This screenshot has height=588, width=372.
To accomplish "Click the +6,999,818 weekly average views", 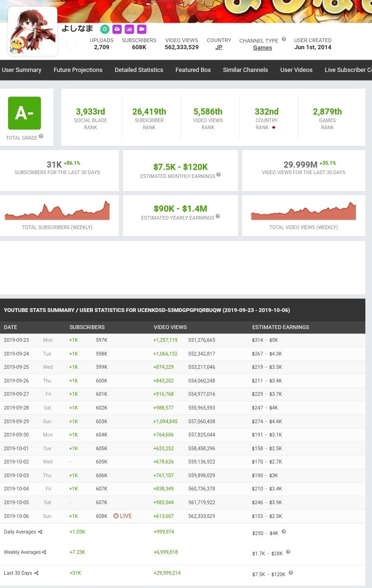I will pyautogui.click(x=166, y=552).
